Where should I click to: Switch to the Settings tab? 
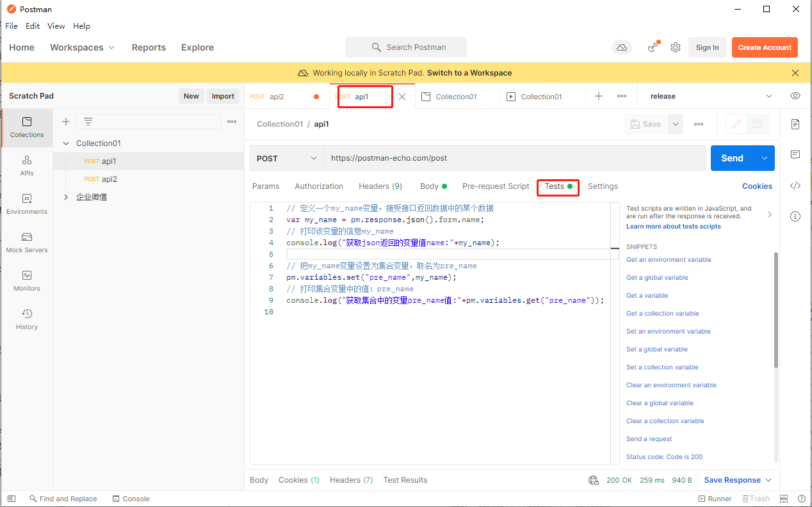pos(603,186)
